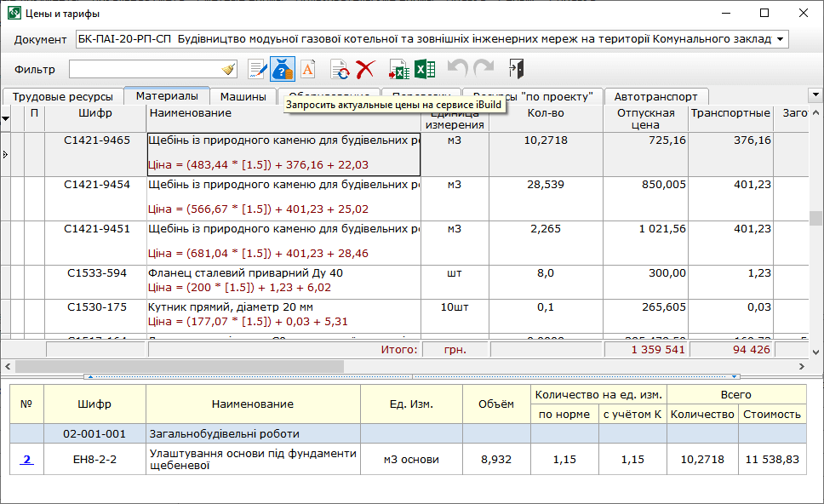Click the red X delete icon
Viewport: 824px width, 504px height.
(x=365, y=69)
